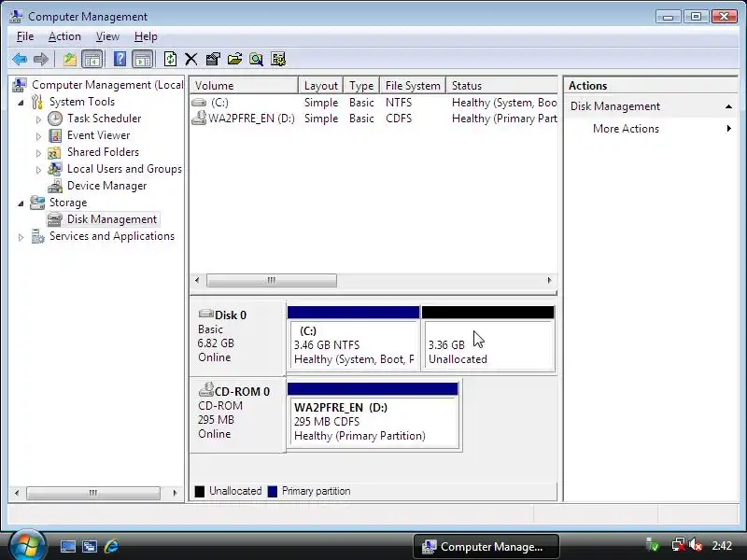Select WA2PFRE_EN (D:) row in volume list
The height and width of the screenshot is (560, 747).
pos(373,119)
